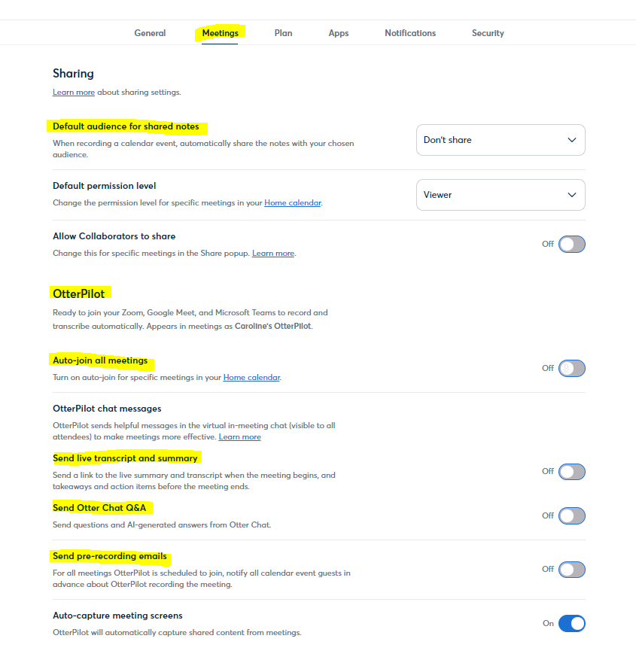Open the Notifications tab
The image size is (636, 672).
pos(410,33)
